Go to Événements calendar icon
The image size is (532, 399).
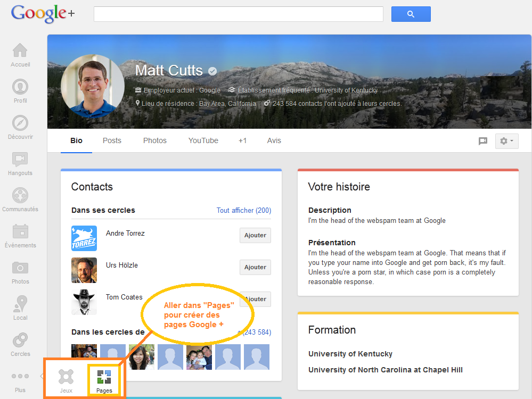(20, 232)
